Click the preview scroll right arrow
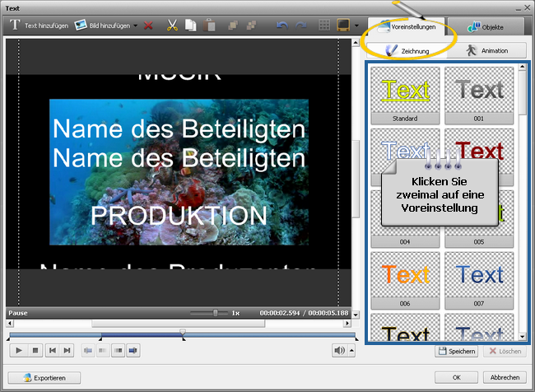Screen dimensions: 535x392 tap(347, 323)
